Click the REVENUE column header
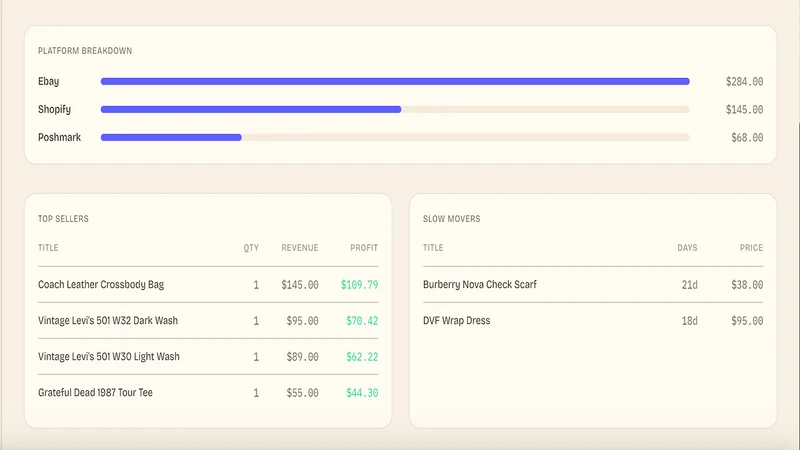The width and height of the screenshot is (800, 450). (x=299, y=247)
